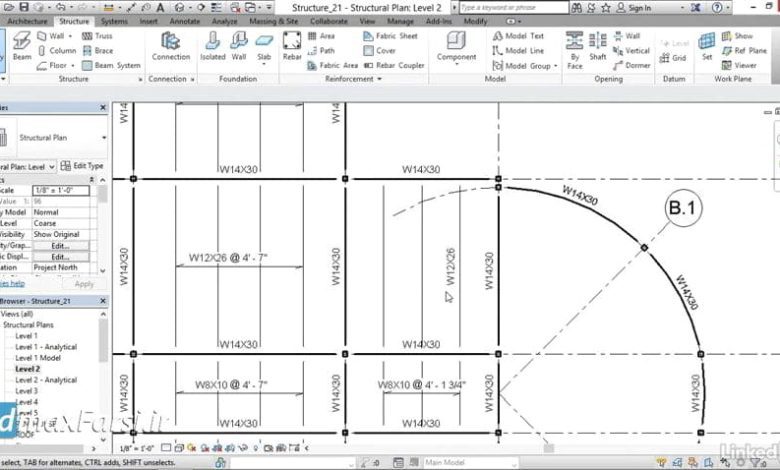Select the Foundation Slab tool
This screenshot has width=780, height=470.
click(264, 48)
